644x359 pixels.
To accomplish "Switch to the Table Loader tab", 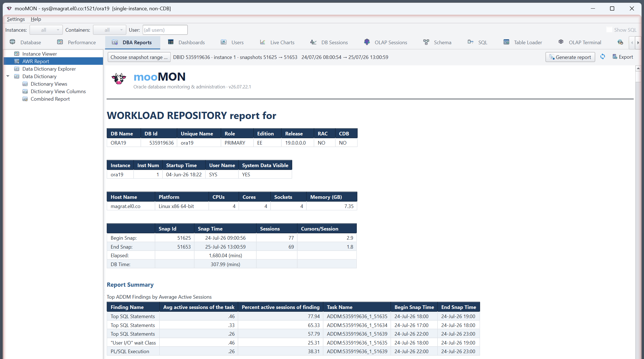I will [523, 42].
